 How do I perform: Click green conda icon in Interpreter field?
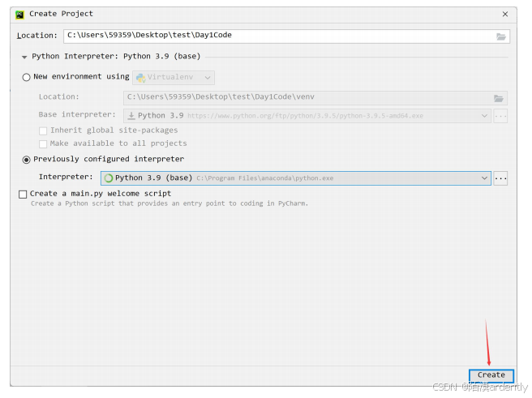(x=109, y=178)
